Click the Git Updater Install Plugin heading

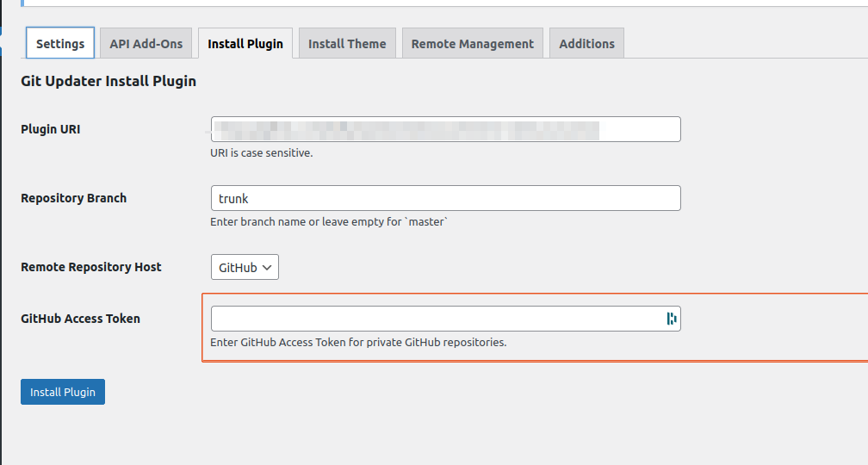point(108,82)
